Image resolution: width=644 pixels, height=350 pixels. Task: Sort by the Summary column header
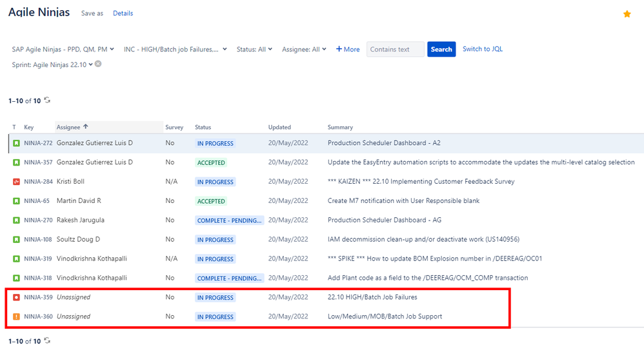coord(340,127)
